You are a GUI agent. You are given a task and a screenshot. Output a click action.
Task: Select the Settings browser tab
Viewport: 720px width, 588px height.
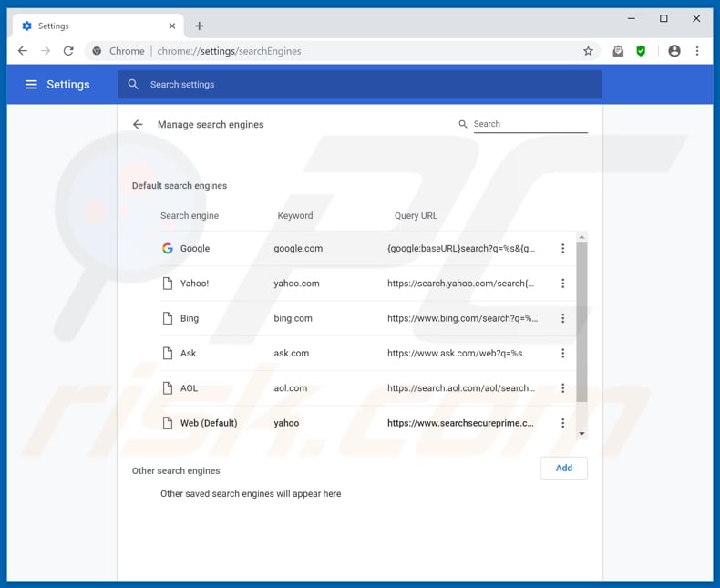[x=98, y=26]
